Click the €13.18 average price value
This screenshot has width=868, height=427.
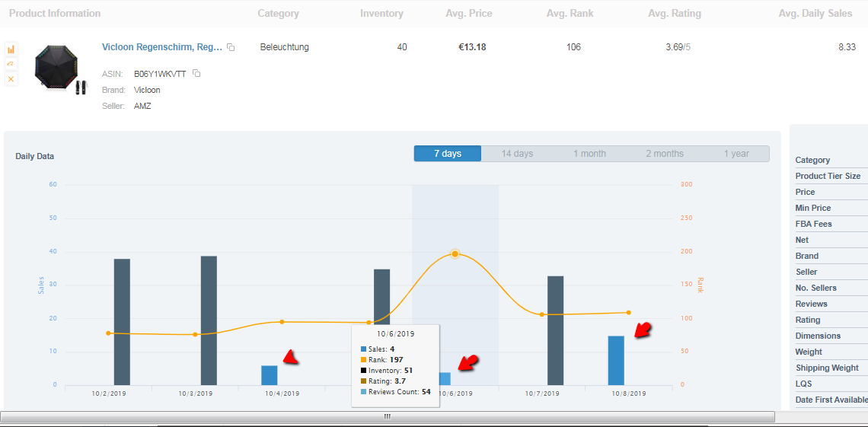point(472,47)
